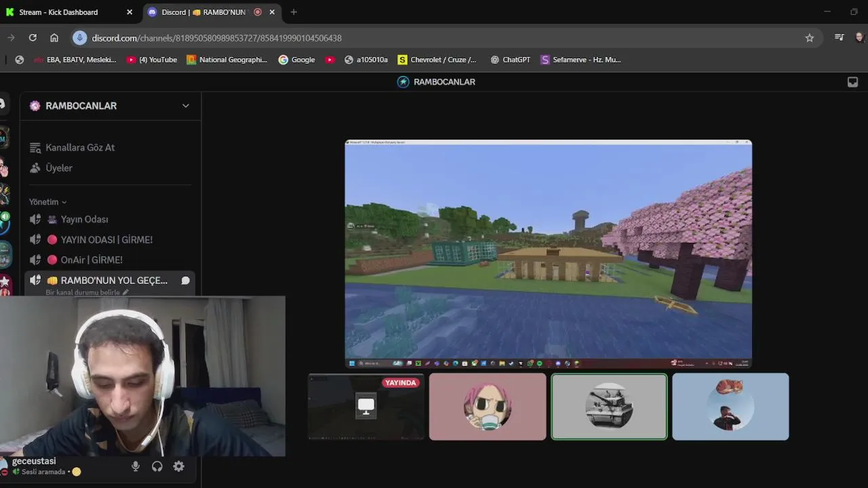Open the unlabeled red YouTube bookmark icon
Screen dimensions: 868x488
330,60
